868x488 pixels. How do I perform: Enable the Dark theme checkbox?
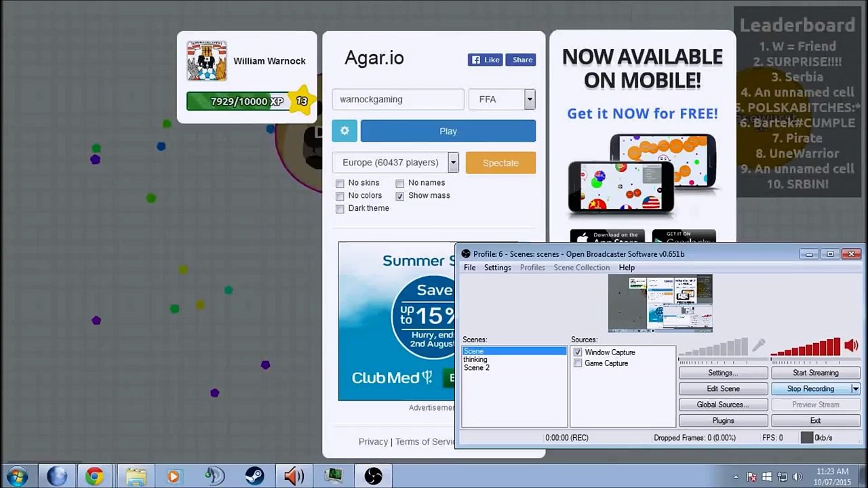[x=340, y=209]
